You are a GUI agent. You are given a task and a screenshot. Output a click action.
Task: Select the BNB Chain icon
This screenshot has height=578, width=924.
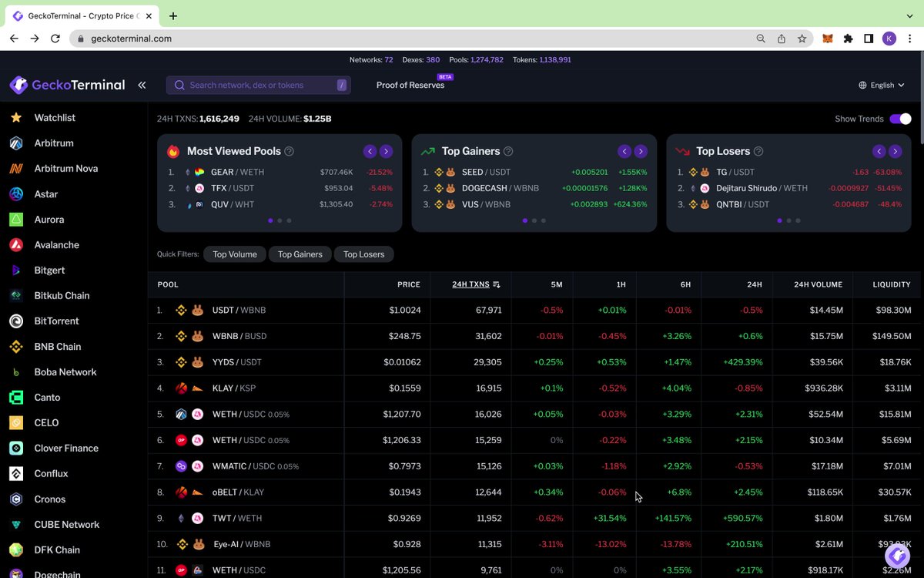click(x=16, y=347)
